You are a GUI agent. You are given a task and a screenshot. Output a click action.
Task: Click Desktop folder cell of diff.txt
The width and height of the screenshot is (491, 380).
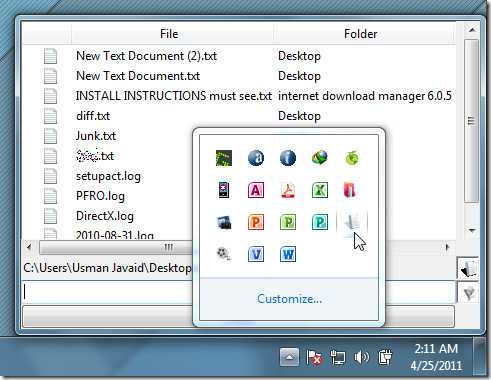299,116
